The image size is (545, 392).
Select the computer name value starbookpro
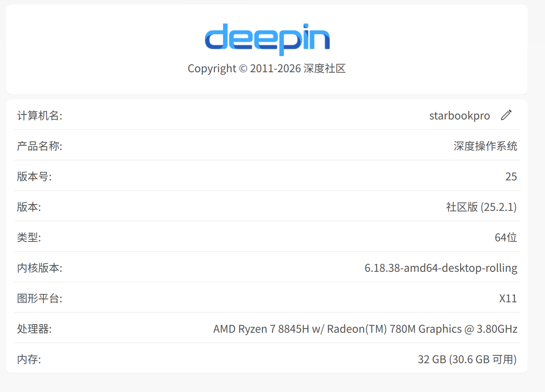click(x=459, y=116)
